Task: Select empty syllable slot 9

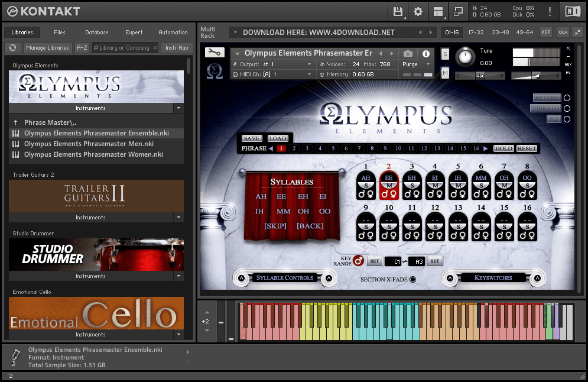Action: [x=366, y=226]
